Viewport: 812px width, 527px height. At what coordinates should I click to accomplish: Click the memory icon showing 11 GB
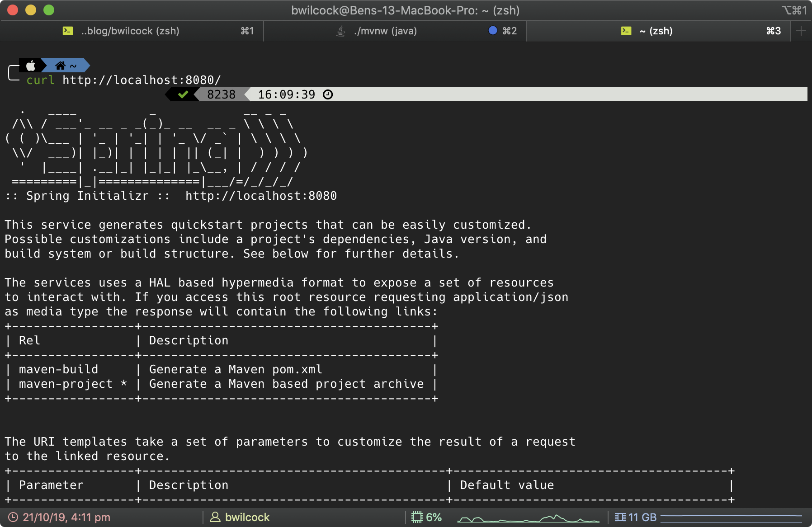620,517
